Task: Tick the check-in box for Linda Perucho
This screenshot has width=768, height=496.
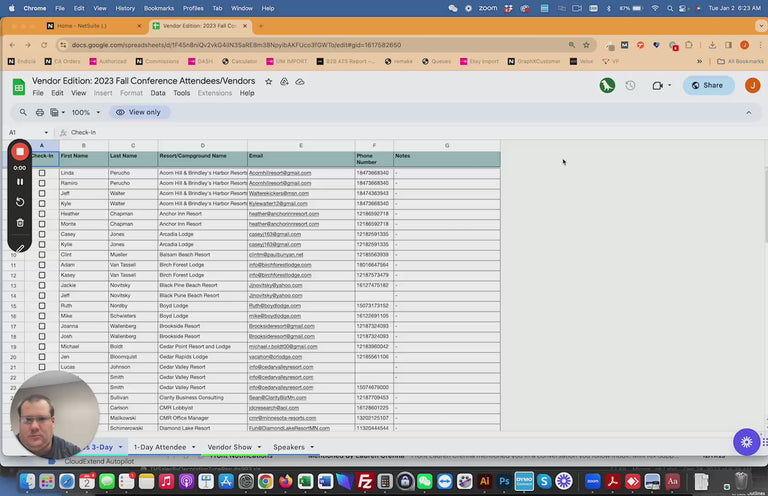Action: 42,173
